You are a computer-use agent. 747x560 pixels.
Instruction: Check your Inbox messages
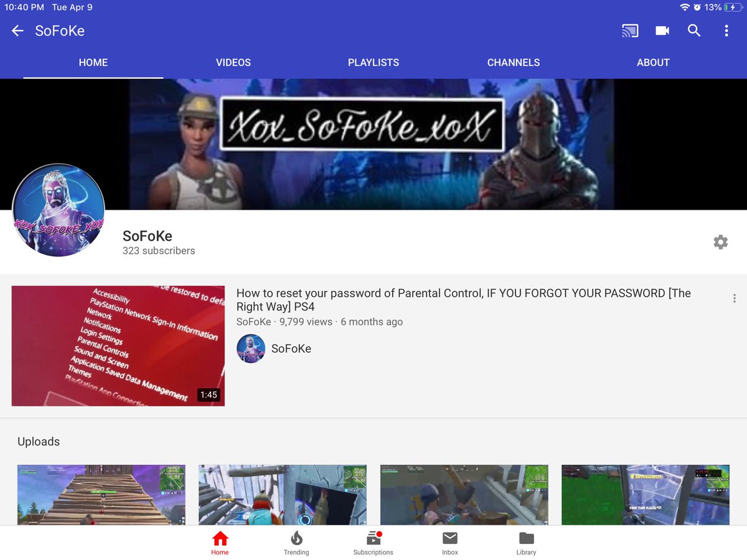click(449, 541)
